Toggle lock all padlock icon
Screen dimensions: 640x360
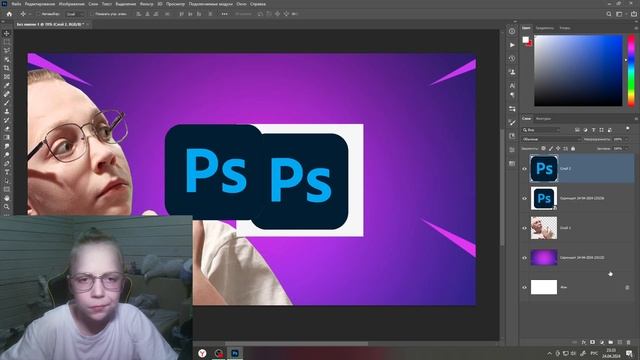click(573, 149)
